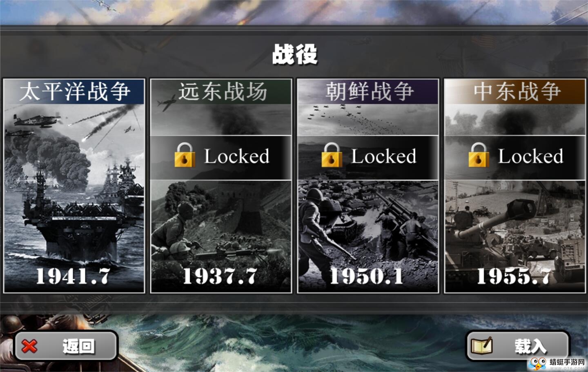588x372 pixels.
Task: Click the 1937.7 date on Far East card
Action: coord(220,276)
